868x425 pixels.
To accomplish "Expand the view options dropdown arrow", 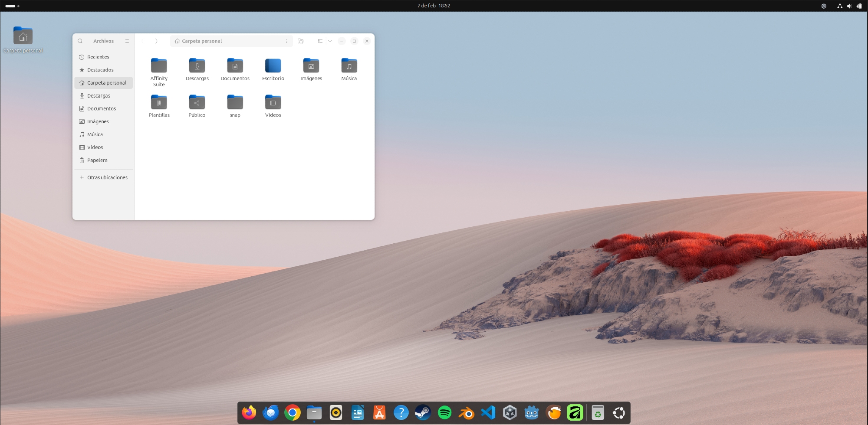I will (x=330, y=41).
